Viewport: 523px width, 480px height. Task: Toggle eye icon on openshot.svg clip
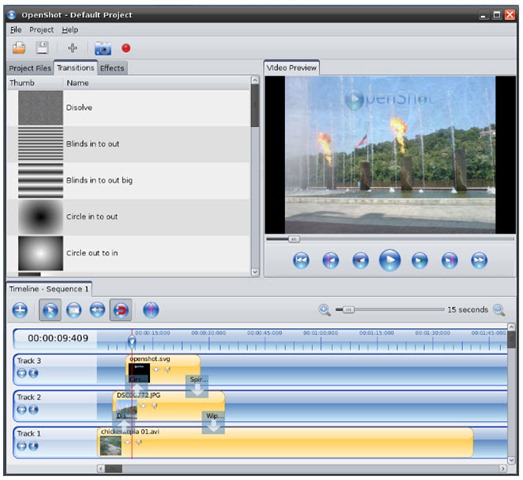point(156,369)
